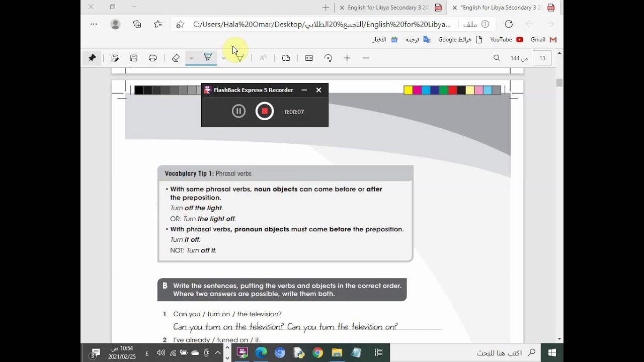The height and width of the screenshot is (362, 644).
Task: Click the Save floppy disk icon
Action: 133,58
